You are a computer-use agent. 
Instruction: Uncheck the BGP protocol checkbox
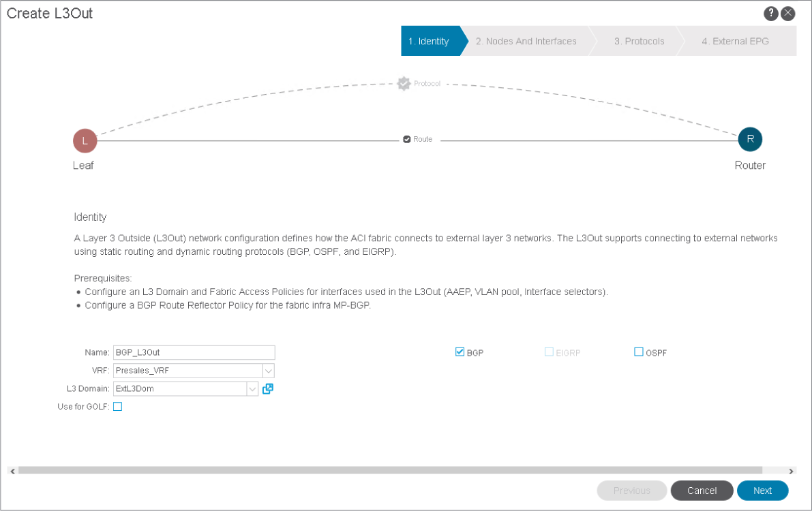460,352
